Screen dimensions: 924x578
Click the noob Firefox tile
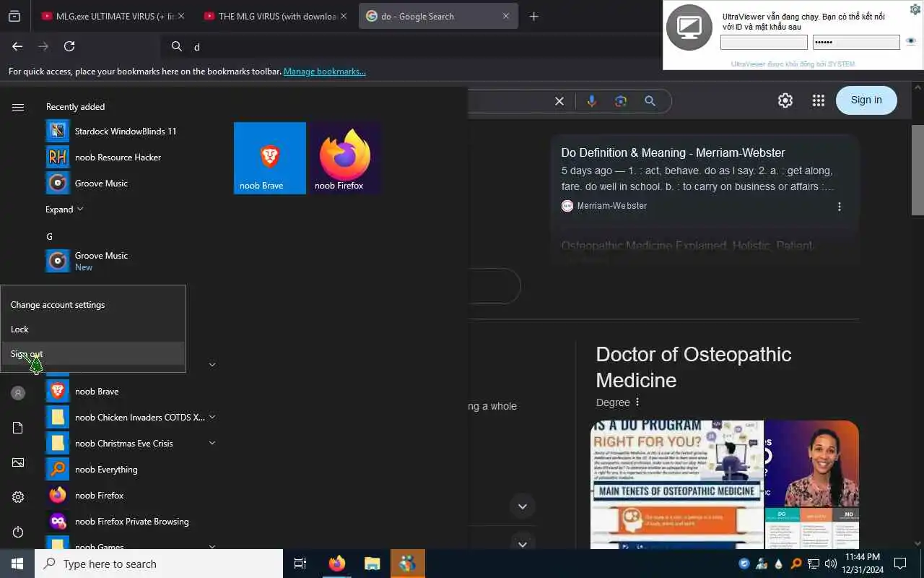coord(345,158)
